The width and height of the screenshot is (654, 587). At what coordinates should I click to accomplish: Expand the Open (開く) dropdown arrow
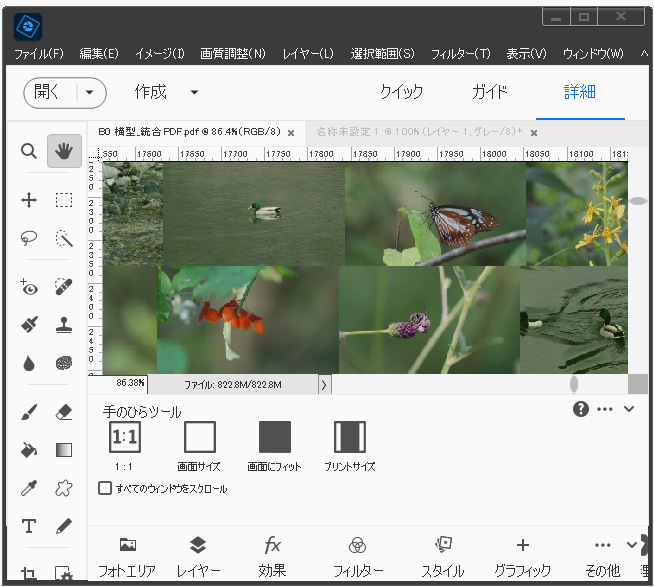tap(90, 93)
